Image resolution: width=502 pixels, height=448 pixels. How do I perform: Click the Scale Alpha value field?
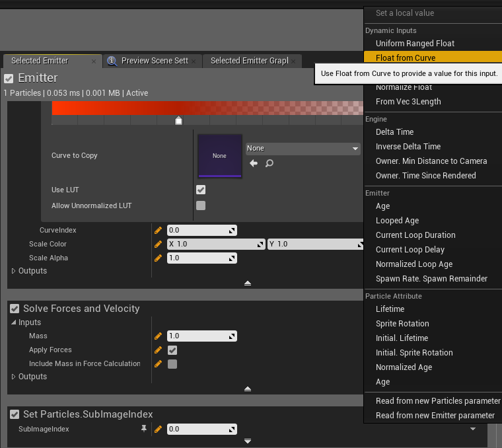202,258
